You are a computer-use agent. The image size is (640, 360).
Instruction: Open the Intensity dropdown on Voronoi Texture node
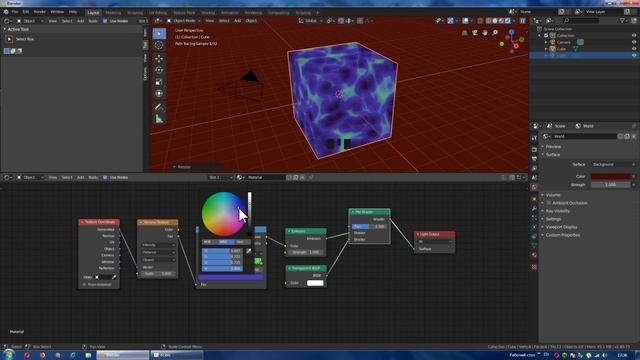158,245
